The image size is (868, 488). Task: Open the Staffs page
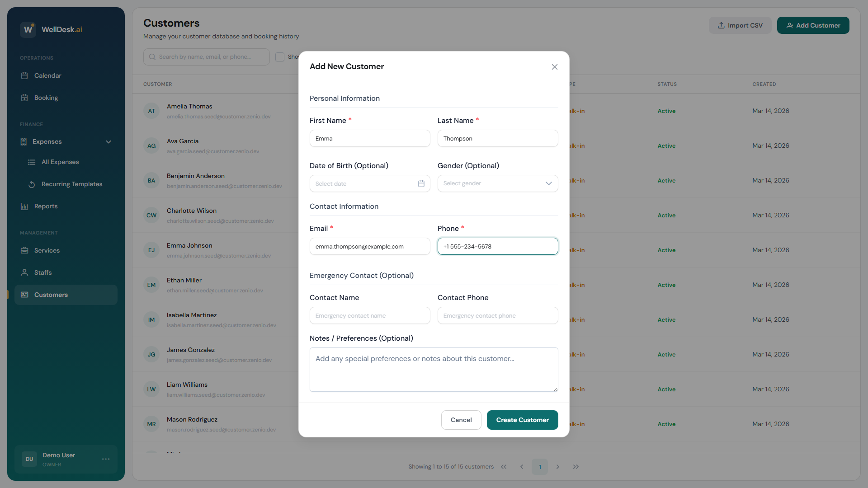click(x=66, y=272)
